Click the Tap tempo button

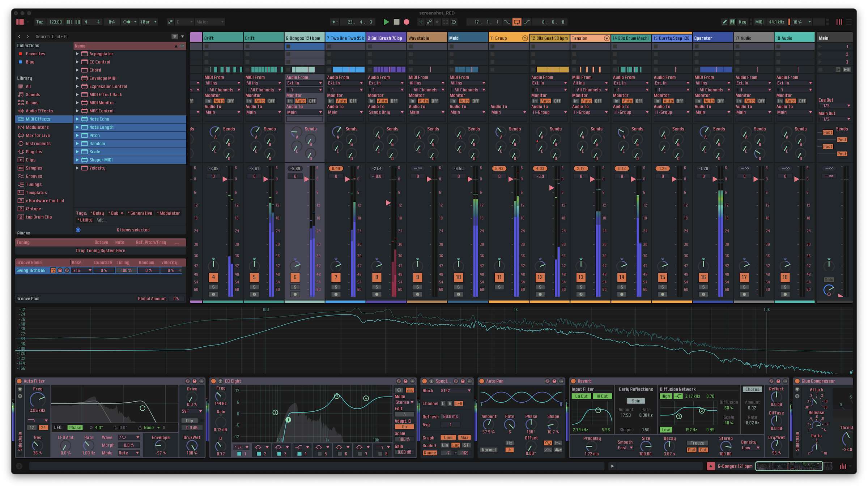40,22
